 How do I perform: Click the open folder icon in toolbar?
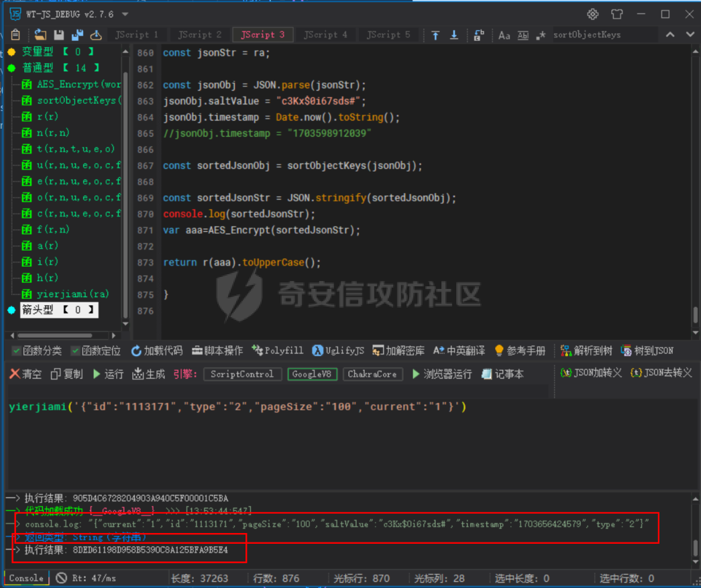click(40, 35)
